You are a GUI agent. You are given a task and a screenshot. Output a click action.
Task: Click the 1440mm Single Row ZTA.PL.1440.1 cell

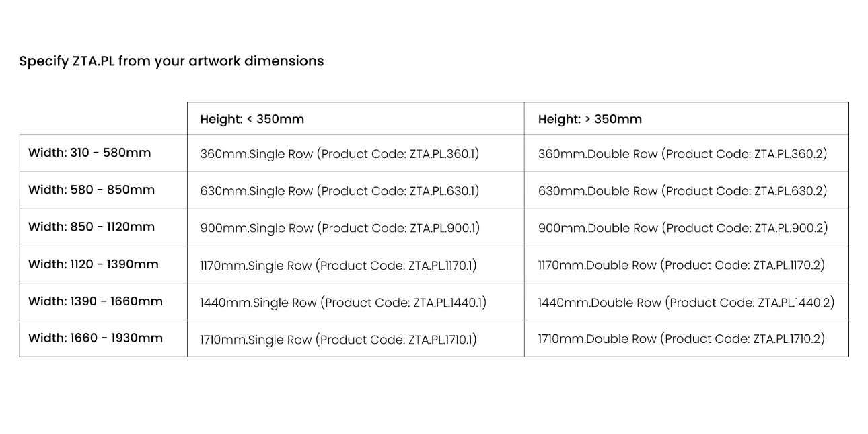point(343,302)
